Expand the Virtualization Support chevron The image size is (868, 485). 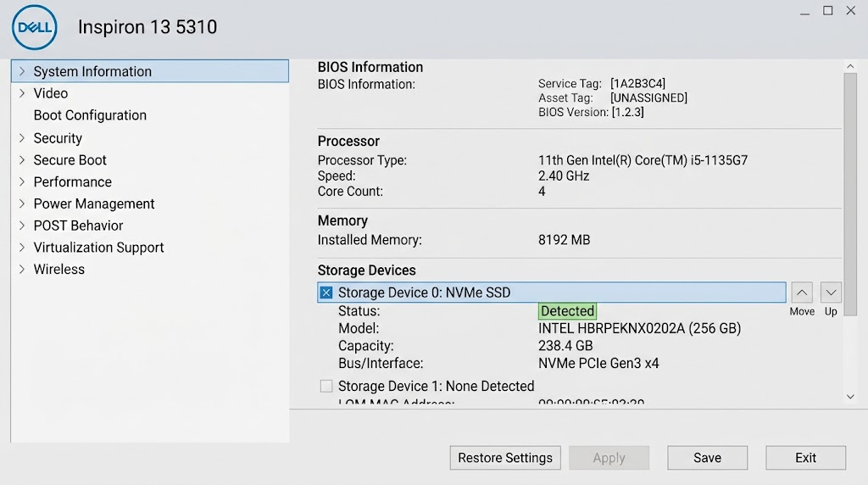pos(21,248)
